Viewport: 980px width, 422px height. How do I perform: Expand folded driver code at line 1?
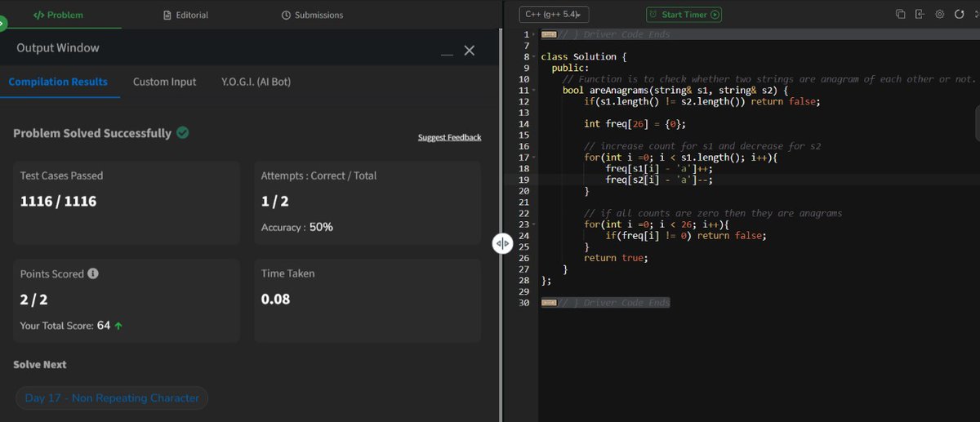coord(549,34)
